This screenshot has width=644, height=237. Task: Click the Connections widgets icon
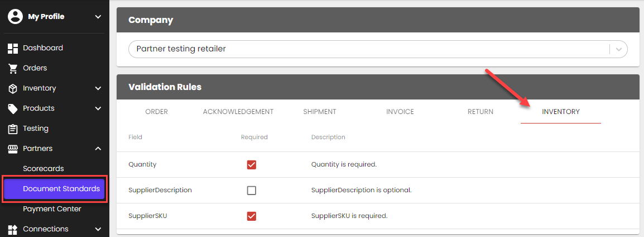tap(13, 229)
